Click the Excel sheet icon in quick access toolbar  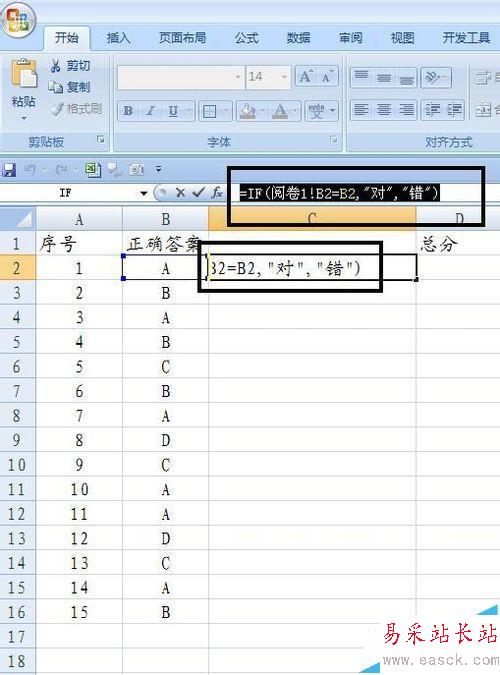[x=93, y=170]
